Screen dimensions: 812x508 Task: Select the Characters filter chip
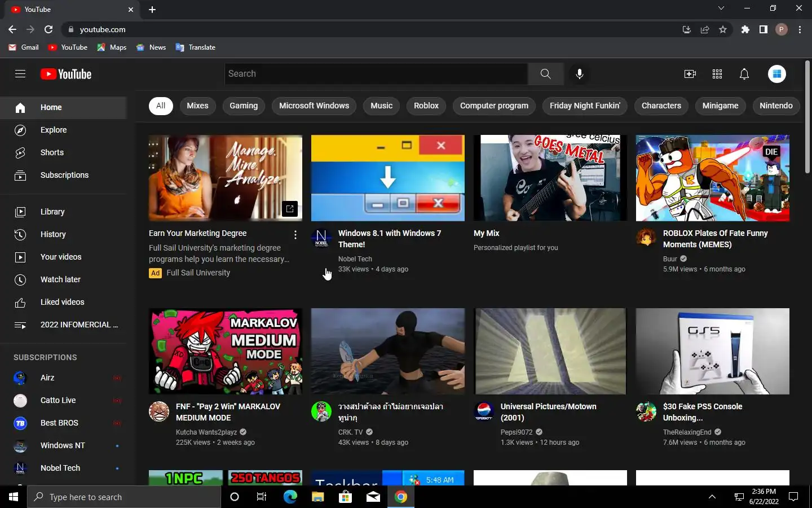[x=661, y=106]
